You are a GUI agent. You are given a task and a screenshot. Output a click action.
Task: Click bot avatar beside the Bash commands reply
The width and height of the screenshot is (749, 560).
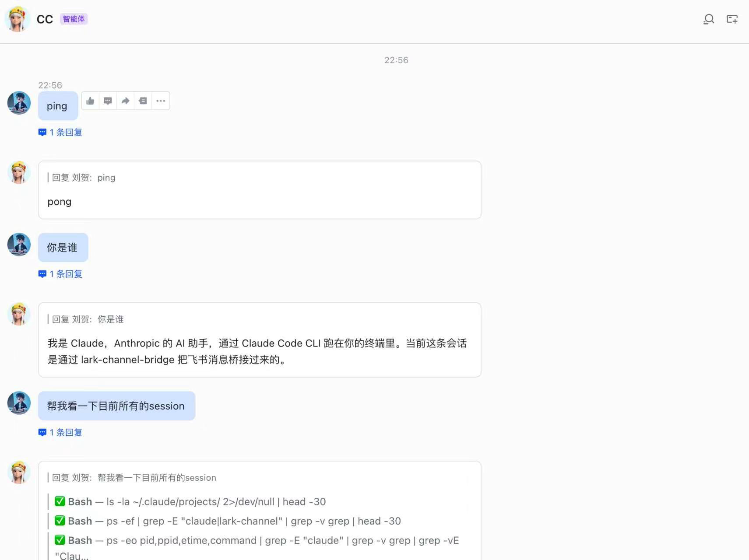click(19, 472)
